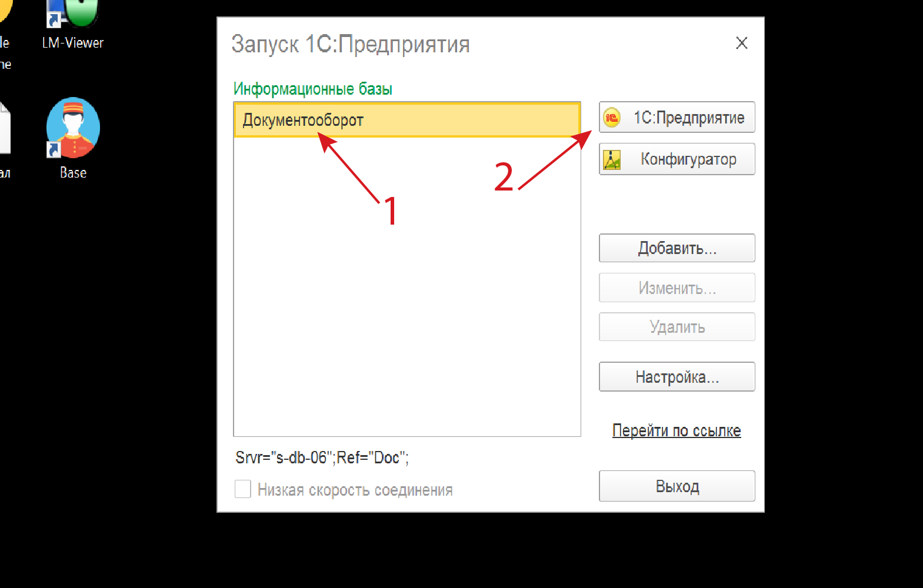The height and width of the screenshot is (588, 923).
Task: Click the Низкая скорость соединения label text
Action: tap(355, 490)
